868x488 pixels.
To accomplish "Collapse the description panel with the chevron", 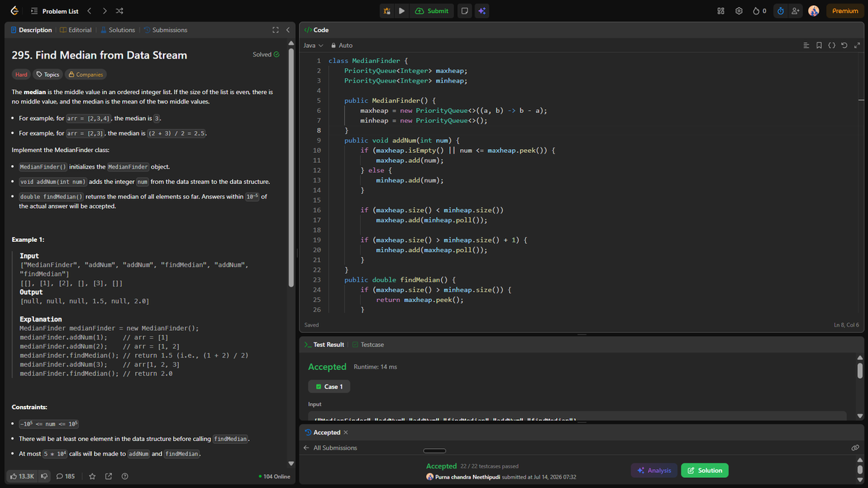I will (286, 30).
